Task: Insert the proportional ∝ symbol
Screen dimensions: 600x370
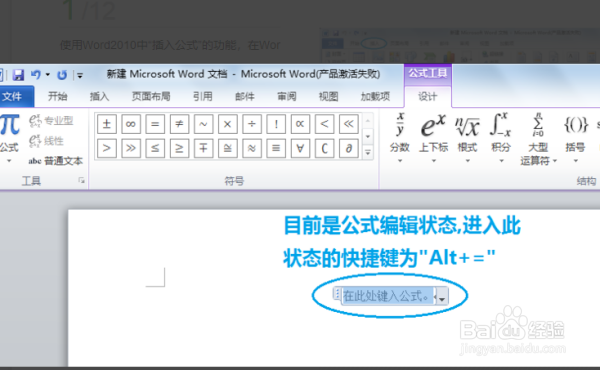Action: coord(300,124)
